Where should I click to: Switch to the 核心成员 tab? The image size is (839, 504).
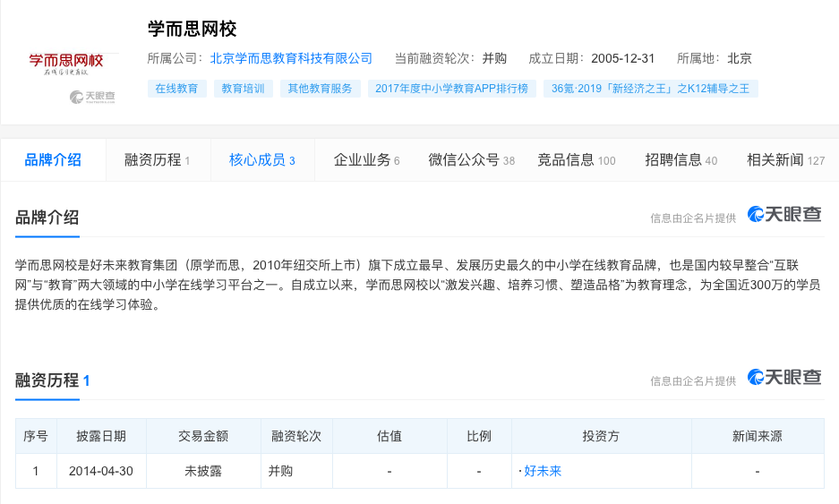pos(262,160)
